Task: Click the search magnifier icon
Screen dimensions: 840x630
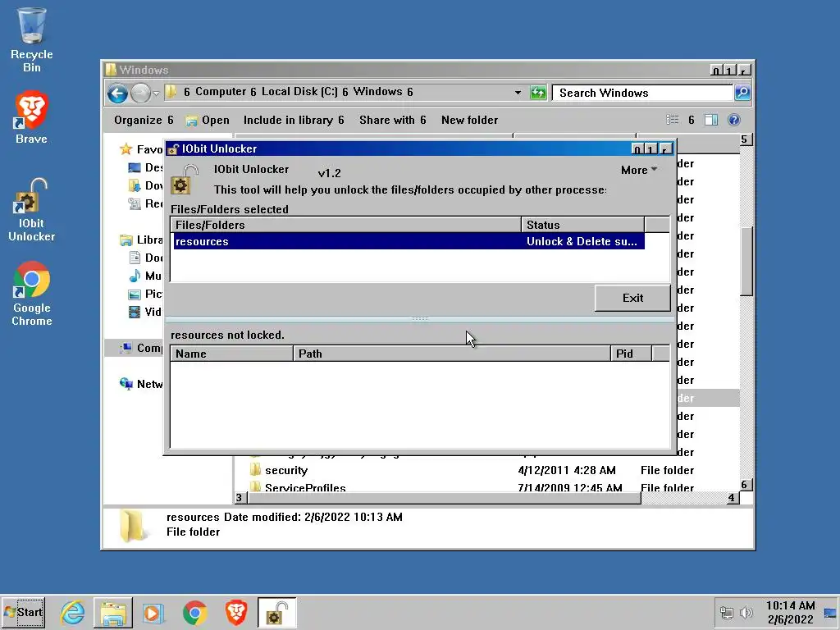Action: coord(742,93)
